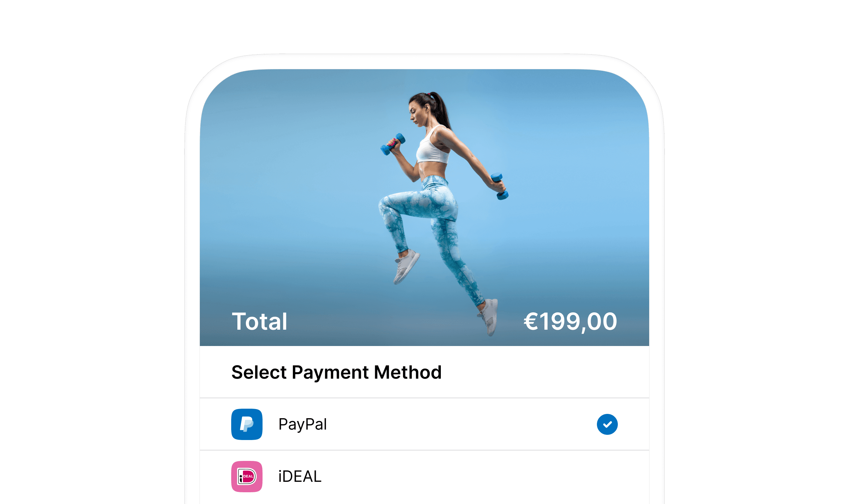Click the pink iDEAL logo icon
This screenshot has width=849, height=504.
pyautogui.click(x=247, y=477)
